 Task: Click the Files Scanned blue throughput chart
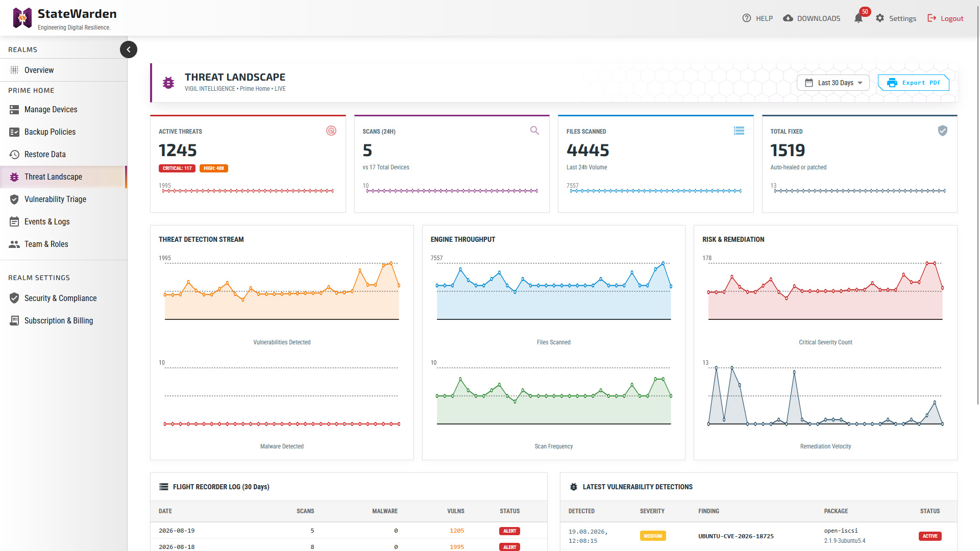click(x=554, y=291)
